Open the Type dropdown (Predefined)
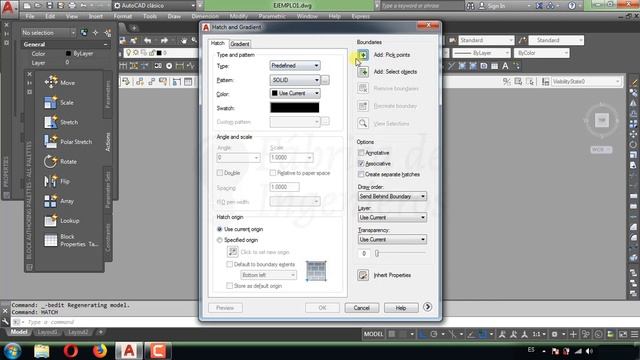The width and height of the screenshot is (640, 360). [295, 66]
